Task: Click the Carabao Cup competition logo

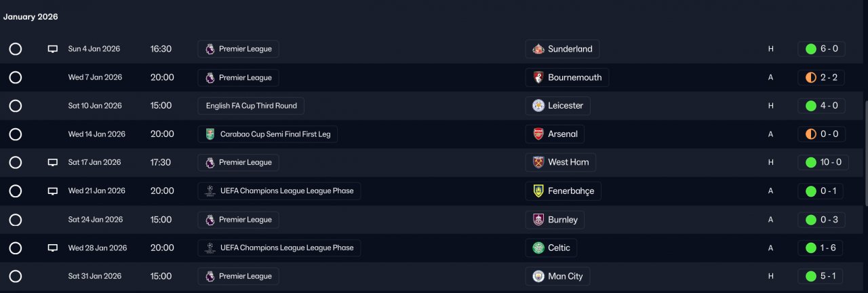Action: [210, 134]
